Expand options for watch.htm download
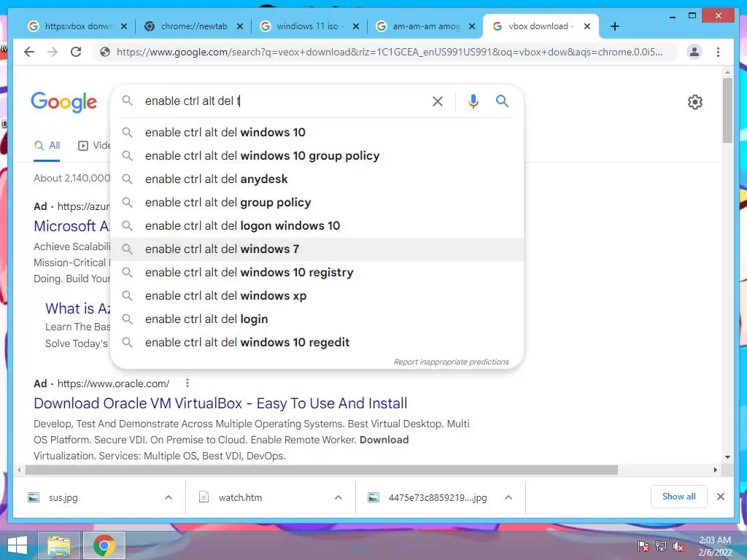Image resolution: width=747 pixels, height=560 pixels. (x=338, y=497)
